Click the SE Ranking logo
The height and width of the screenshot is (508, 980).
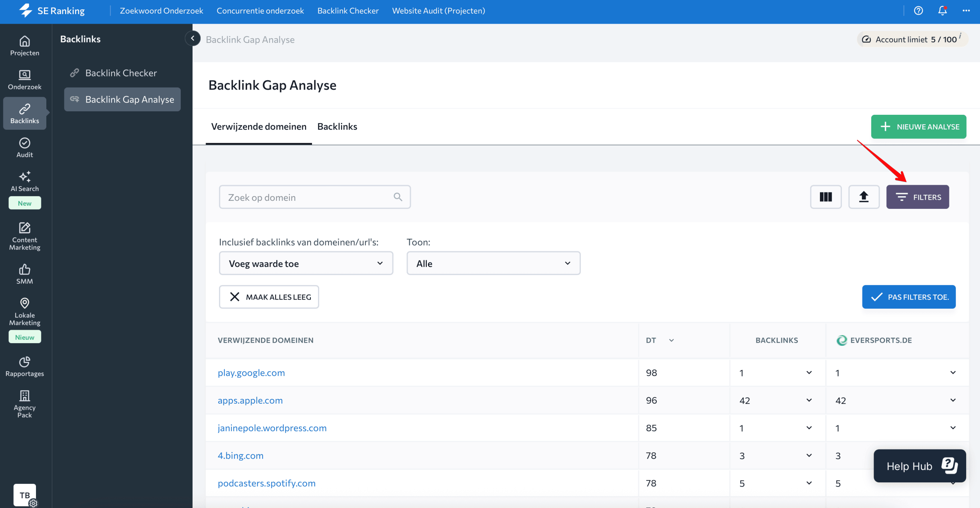coord(52,11)
